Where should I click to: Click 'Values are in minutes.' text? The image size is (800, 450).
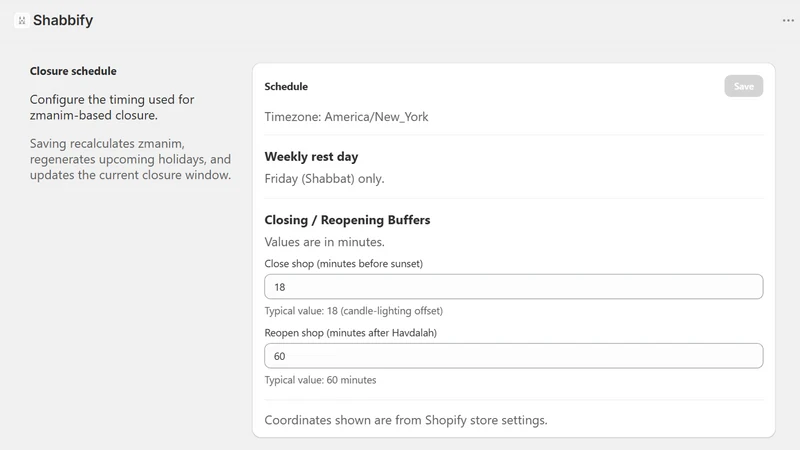(324, 242)
